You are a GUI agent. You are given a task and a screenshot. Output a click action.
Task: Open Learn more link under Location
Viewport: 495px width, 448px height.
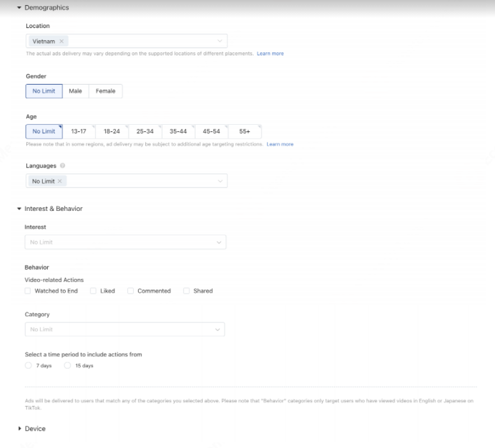[x=270, y=54]
